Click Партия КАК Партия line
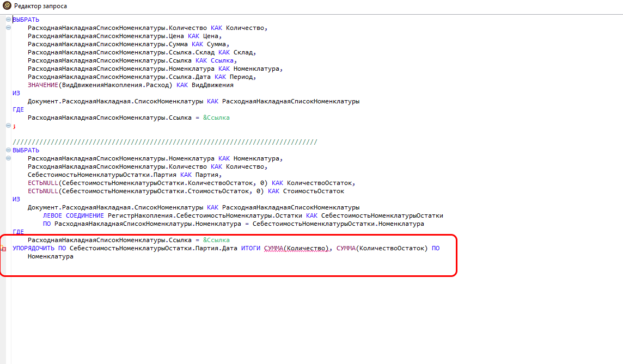This screenshot has width=623, height=364. tap(125, 175)
